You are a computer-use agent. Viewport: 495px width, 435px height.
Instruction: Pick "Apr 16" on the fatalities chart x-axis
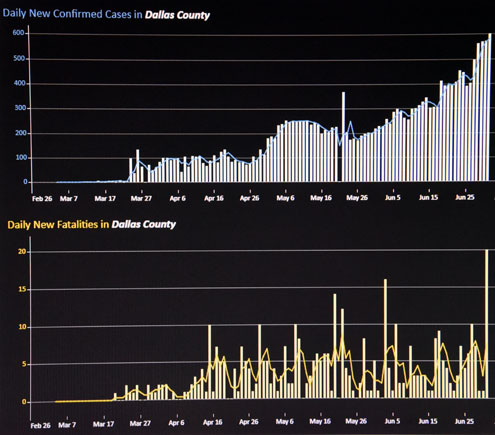(213, 422)
